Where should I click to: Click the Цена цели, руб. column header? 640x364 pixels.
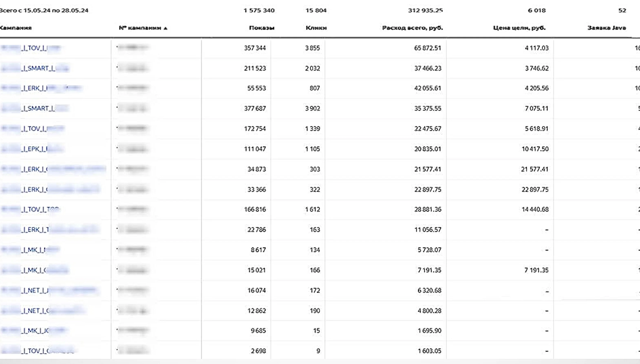click(519, 28)
